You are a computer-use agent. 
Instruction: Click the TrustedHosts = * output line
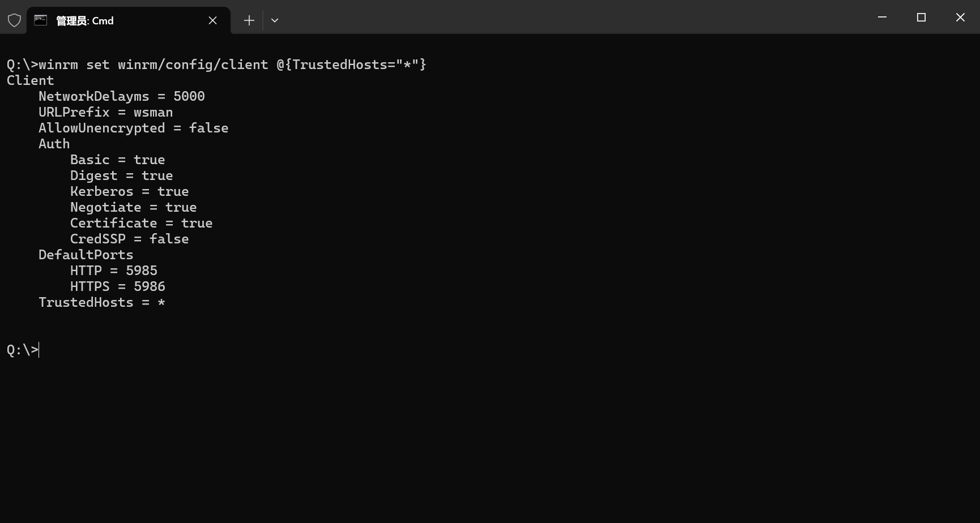point(102,302)
